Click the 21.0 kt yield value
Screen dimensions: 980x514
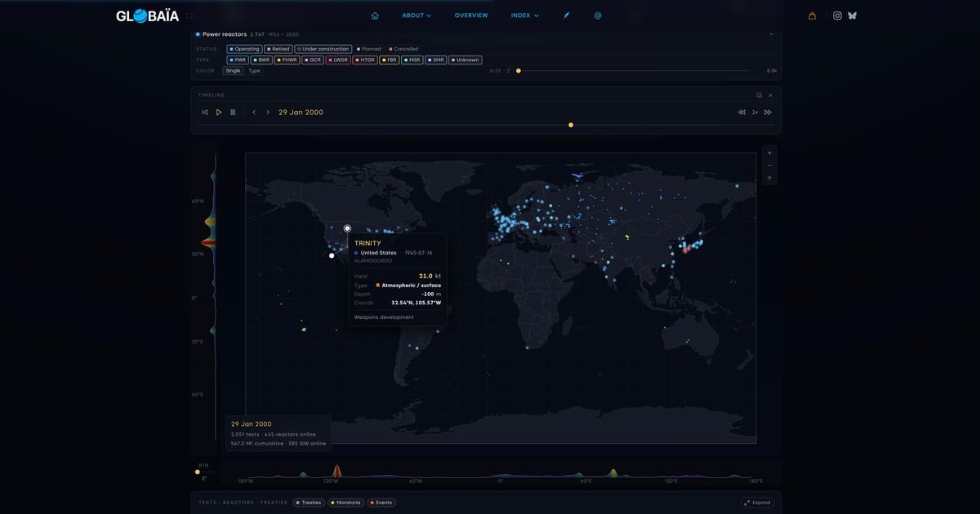(x=430, y=276)
